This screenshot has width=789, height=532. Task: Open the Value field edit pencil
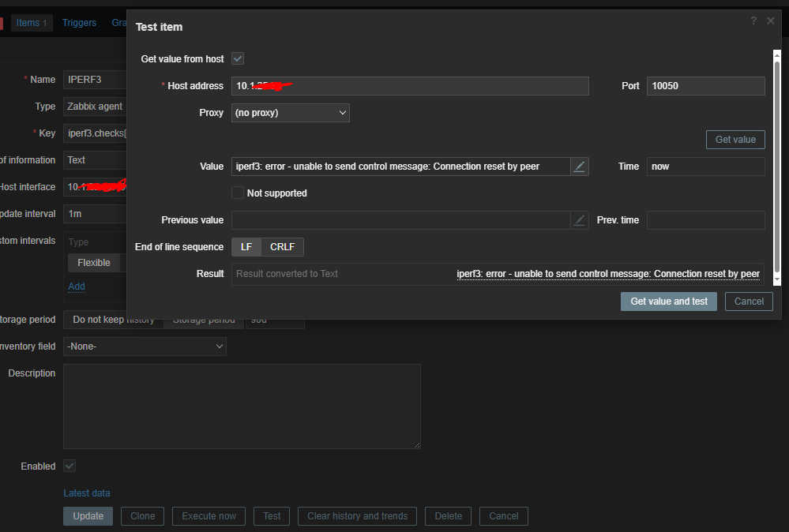click(579, 167)
